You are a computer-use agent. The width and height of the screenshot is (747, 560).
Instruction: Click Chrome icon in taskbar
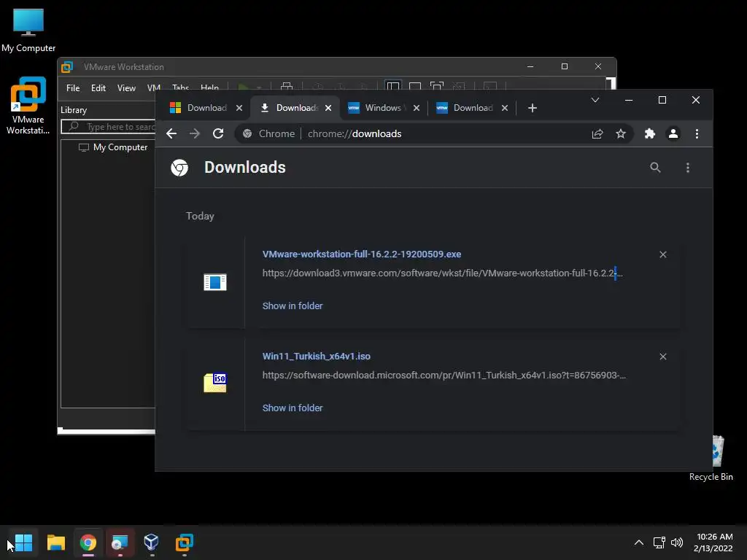pos(88,542)
